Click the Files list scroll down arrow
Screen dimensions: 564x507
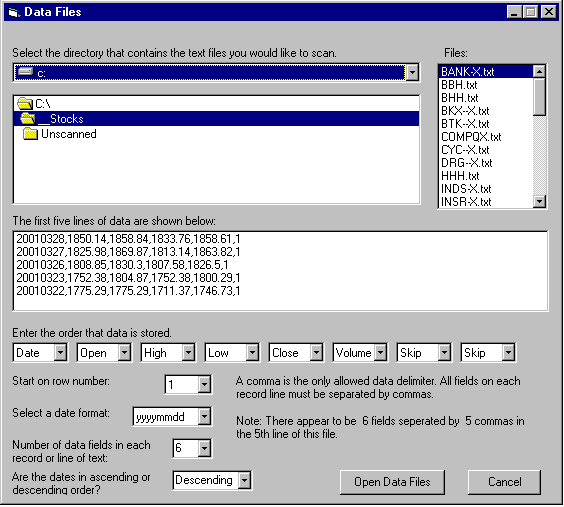click(539, 201)
